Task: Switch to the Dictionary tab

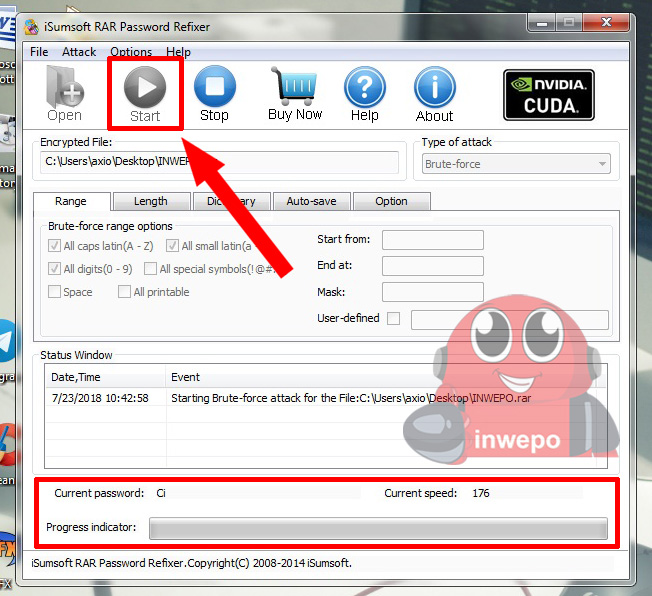Action: click(231, 201)
